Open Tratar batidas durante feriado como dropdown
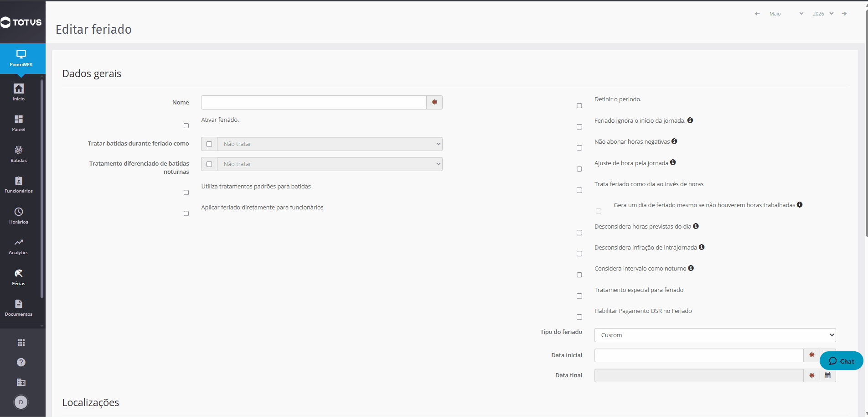The image size is (868, 417). (330, 144)
